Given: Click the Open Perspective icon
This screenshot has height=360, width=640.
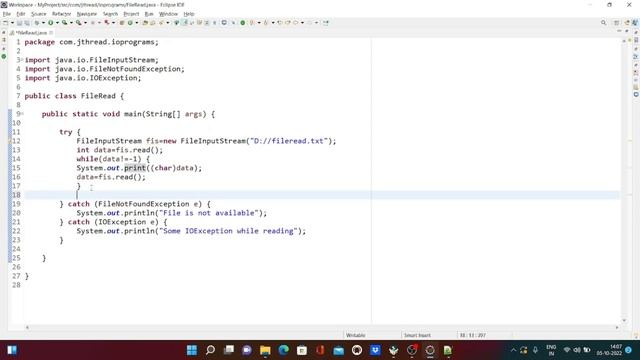Looking at the screenshot, I should [x=617, y=23].
